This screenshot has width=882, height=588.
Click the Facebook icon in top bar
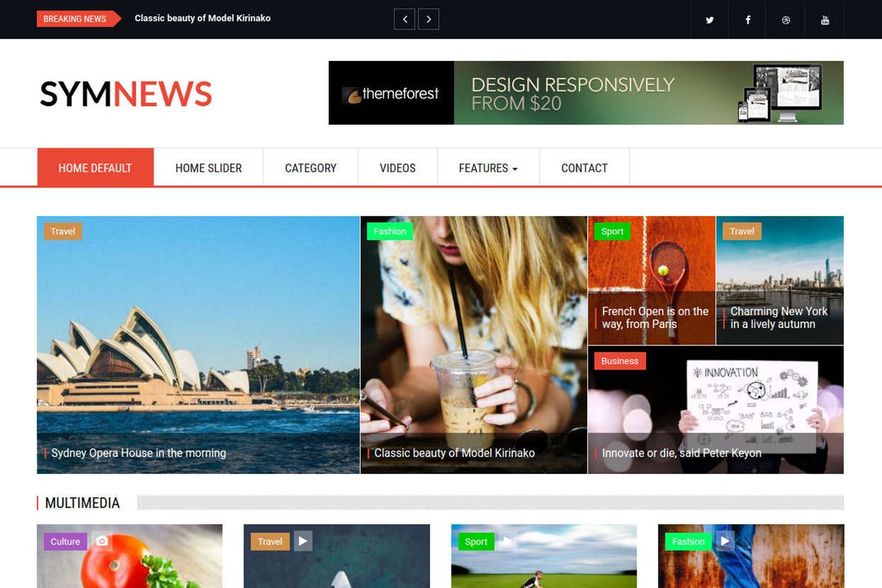coord(747,20)
